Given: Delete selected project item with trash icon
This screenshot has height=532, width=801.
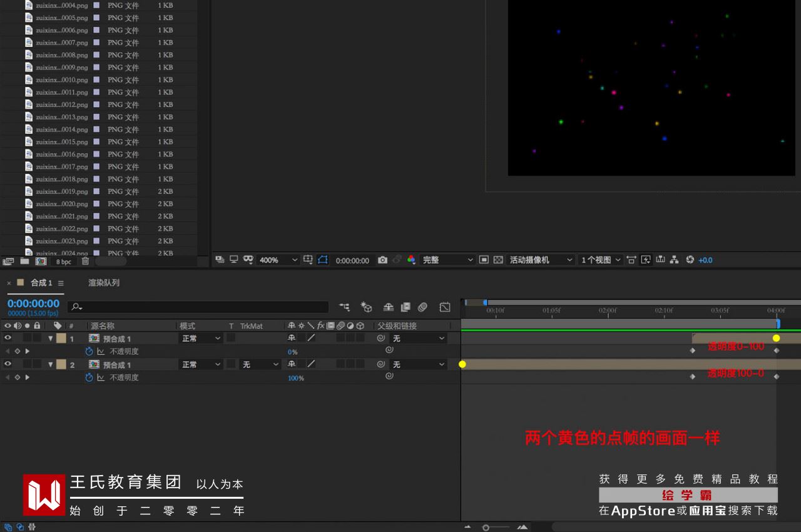Looking at the screenshot, I should [x=85, y=261].
